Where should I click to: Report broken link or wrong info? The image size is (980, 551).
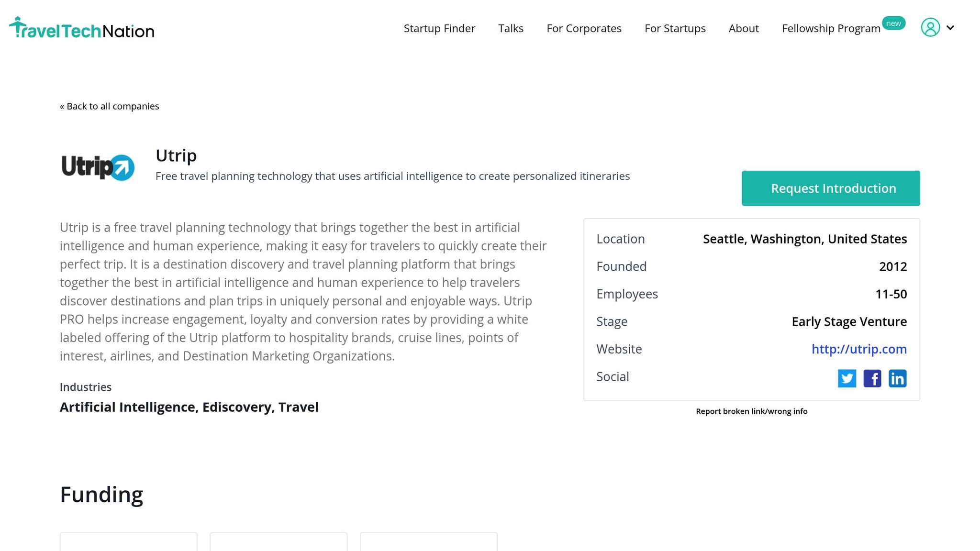(x=751, y=411)
